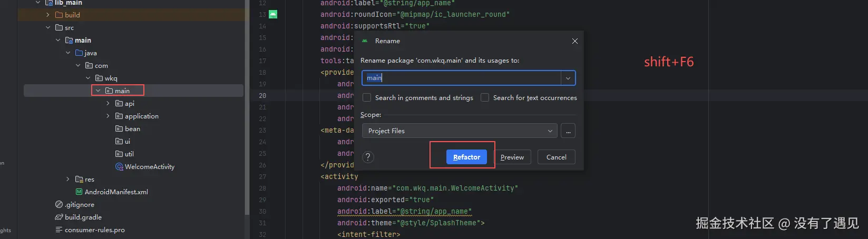Enable Search for text occurrences checkbox

click(x=485, y=98)
